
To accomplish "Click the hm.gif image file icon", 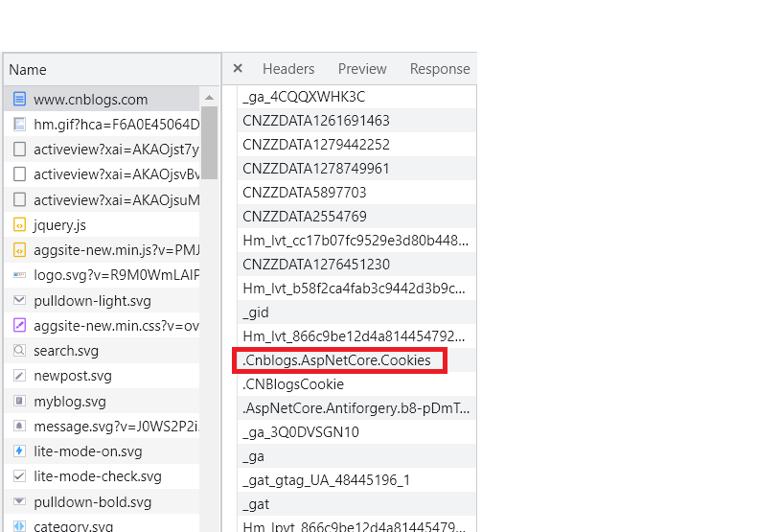I will [19, 124].
